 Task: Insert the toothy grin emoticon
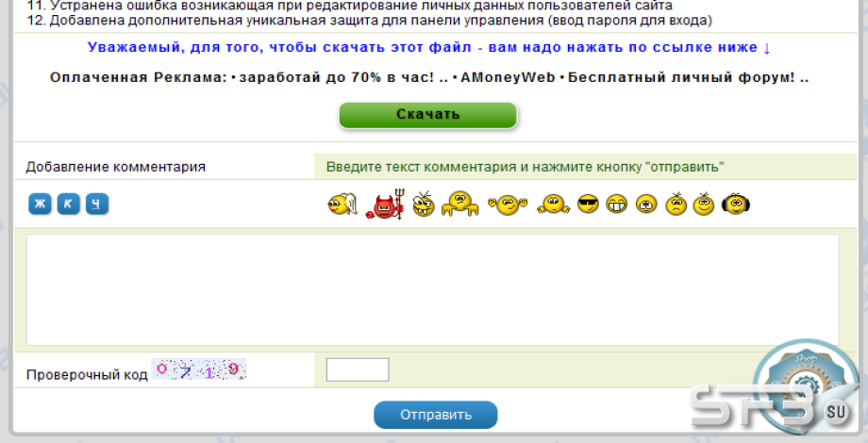click(x=617, y=205)
